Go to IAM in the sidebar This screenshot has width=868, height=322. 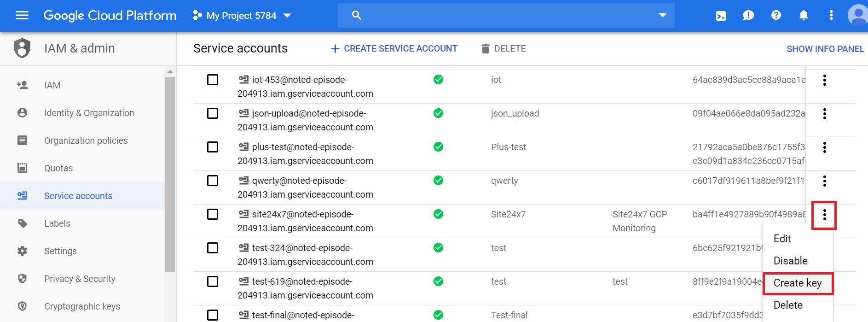pyautogui.click(x=52, y=85)
